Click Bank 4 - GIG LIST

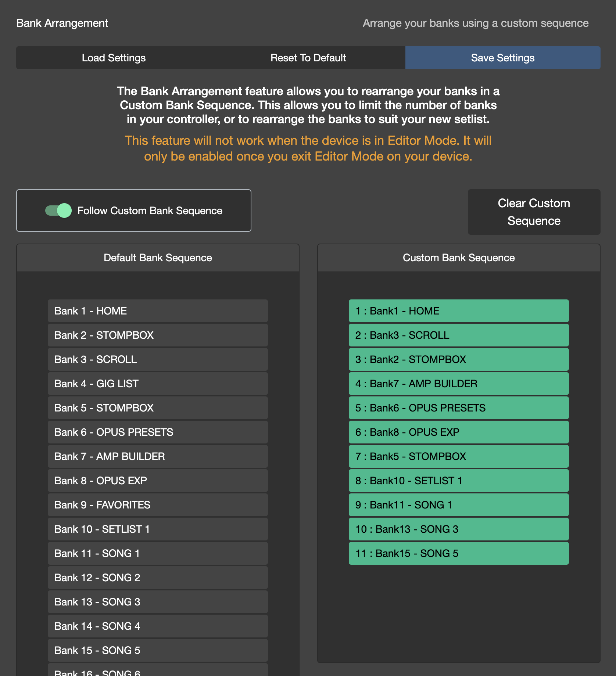[157, 384]
